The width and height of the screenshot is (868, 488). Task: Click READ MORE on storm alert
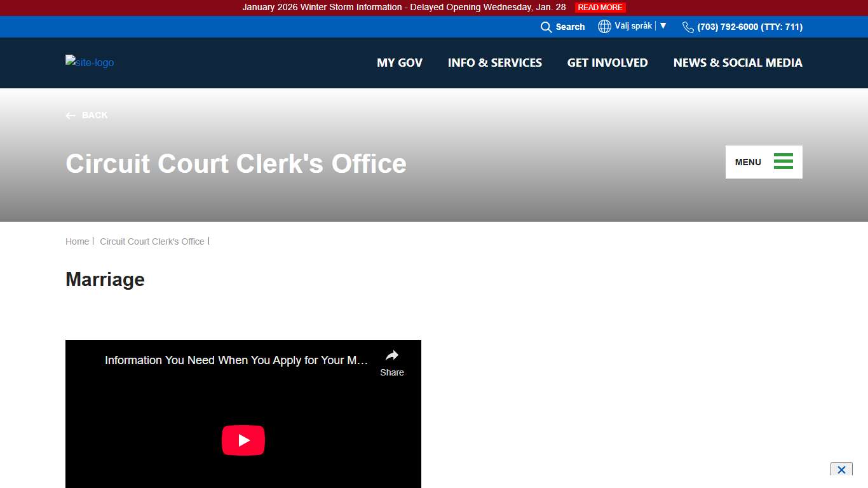point(600,8)
